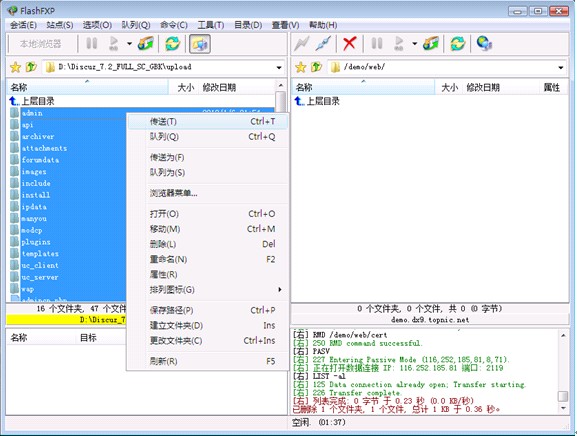
Task: Click the transfer queue play icon in the left toolbar
Action: [x=114, y=44]
